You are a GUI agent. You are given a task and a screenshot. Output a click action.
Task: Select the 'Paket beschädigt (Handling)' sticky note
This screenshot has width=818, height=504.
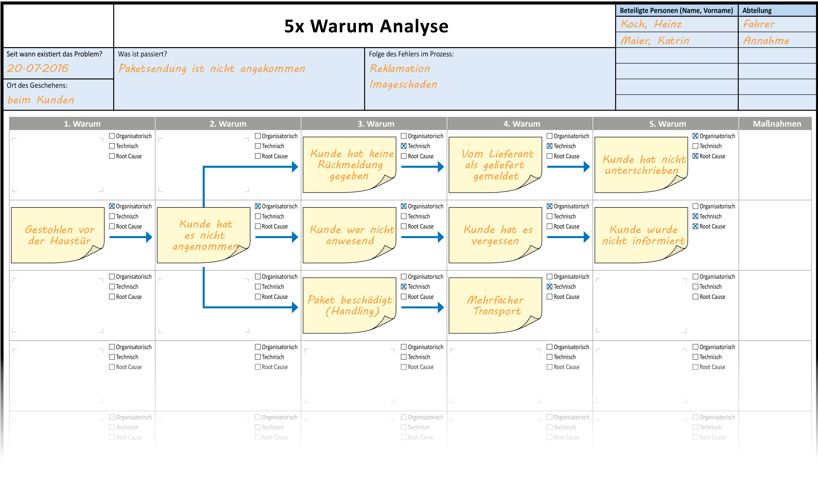349,305
